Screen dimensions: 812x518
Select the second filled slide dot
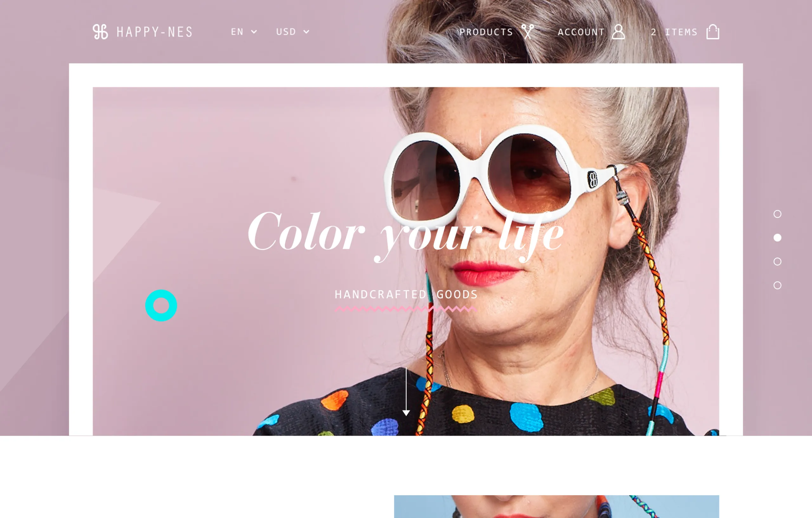tap(777, 237)
